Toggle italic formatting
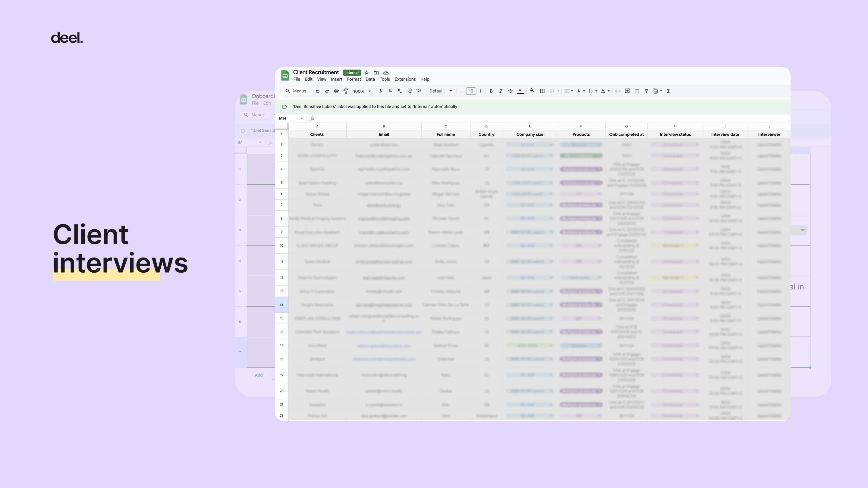This screenshot has width=868, height=488. (x=501, y=91)
